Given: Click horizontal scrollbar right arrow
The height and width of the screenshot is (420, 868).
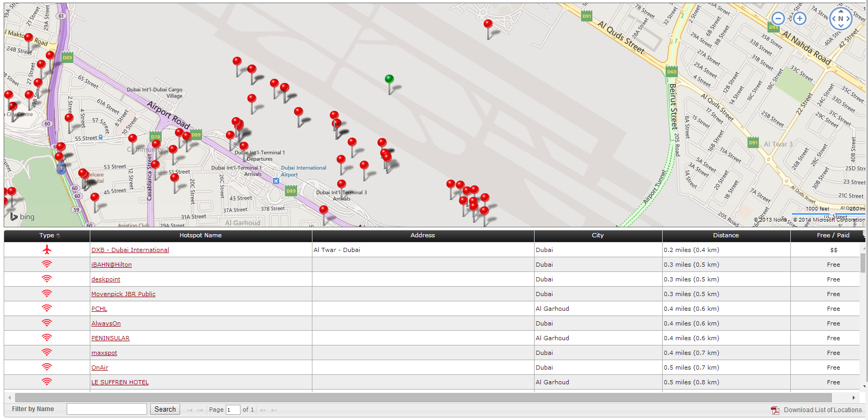Looking at the screenshot, I should click(x=853, y=397).
